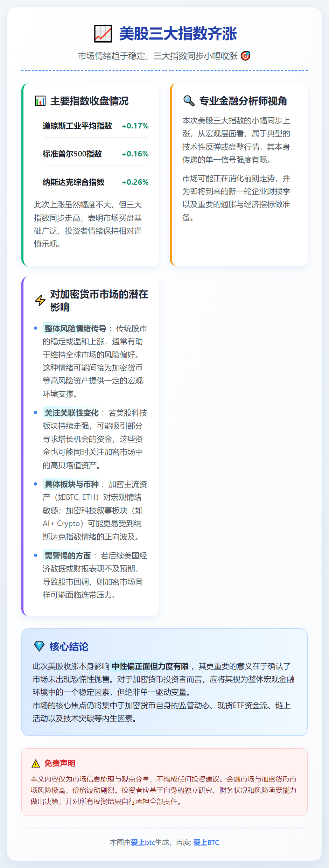
Task: Click the heading 核心结论
Action: 69,646
